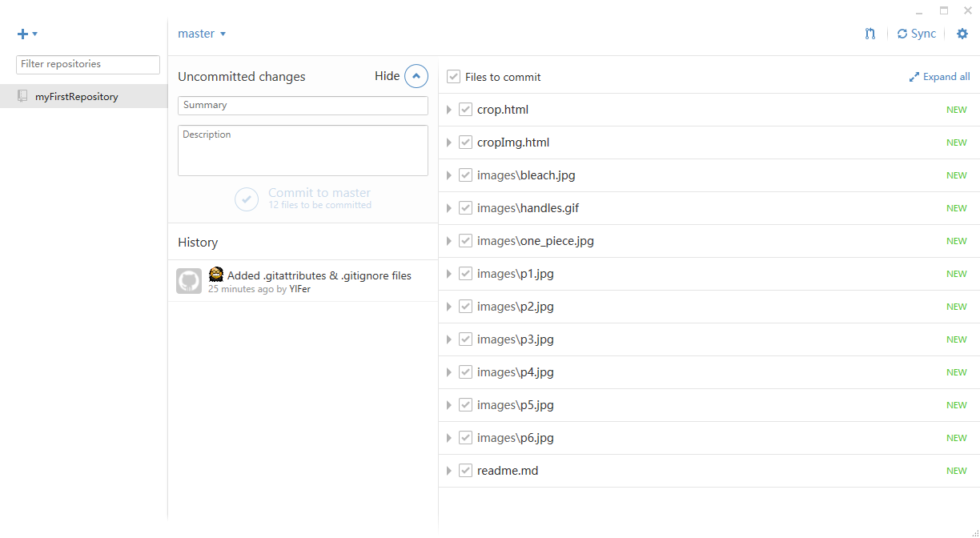Viewport: 980px width, 538px height.
Task: Maximize the application window
Action: tap(944, 10)
